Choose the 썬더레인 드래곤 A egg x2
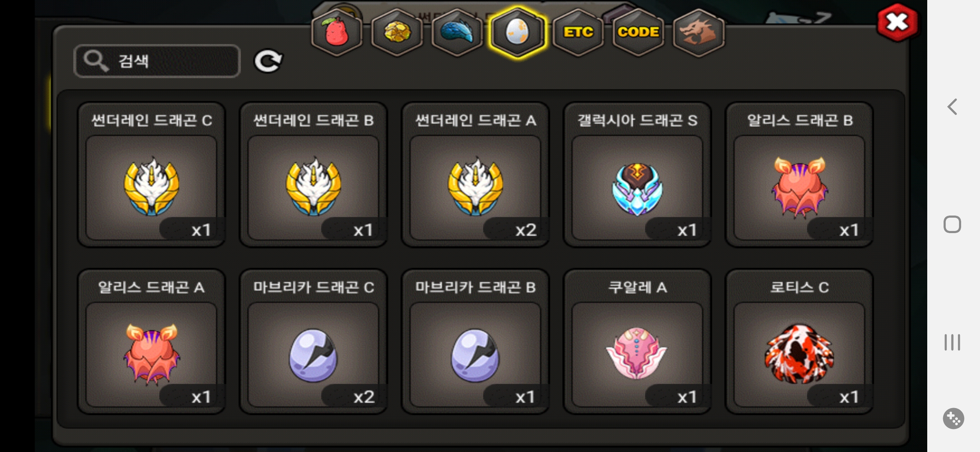This screenshot has width=980, height=452. [x=475, y=175]
